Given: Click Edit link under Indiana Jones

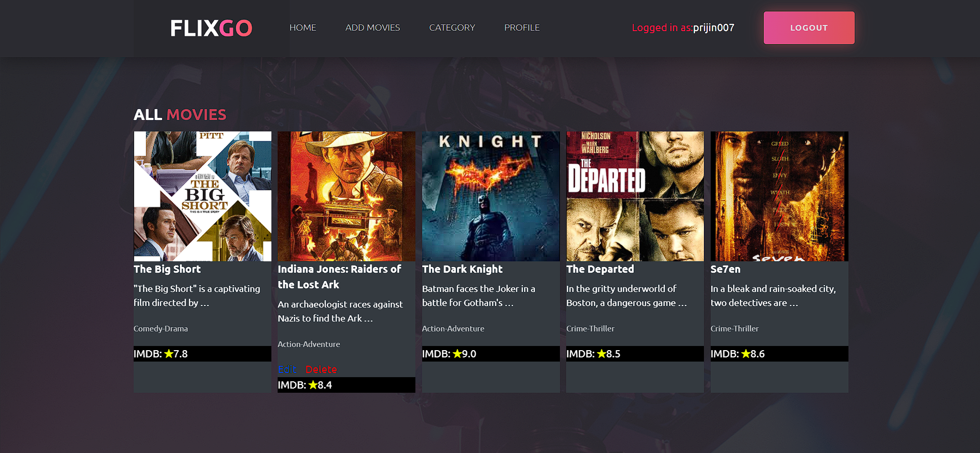Looking at the screenshot, I should tap(287, 369).
